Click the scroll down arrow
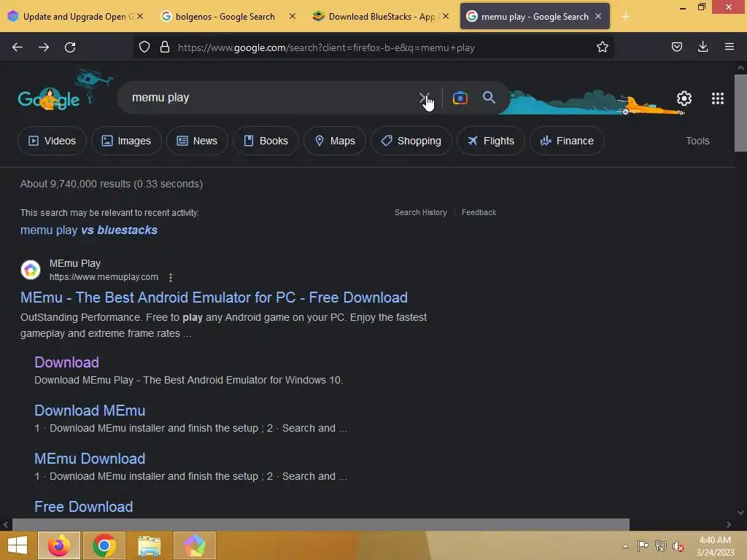The width and height of the screenshot is (747, 560). [740, 513]
